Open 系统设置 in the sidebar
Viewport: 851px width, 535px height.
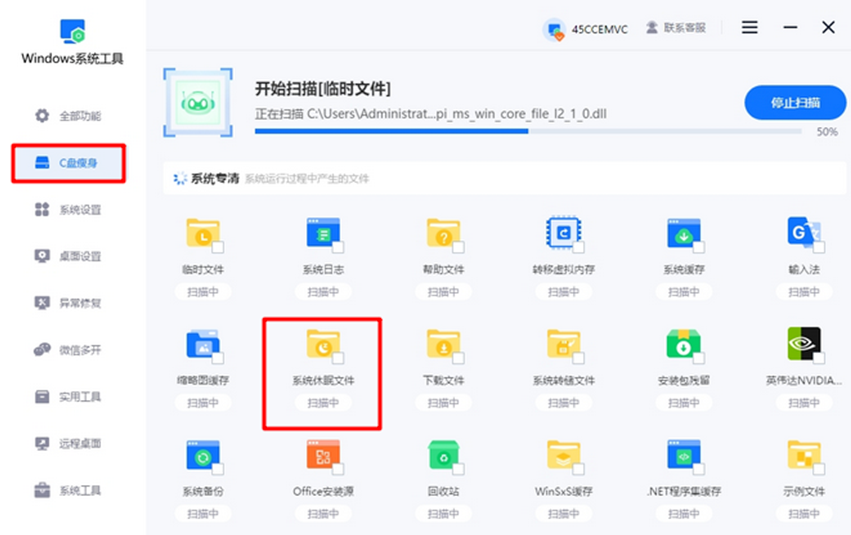[x=68, y=209]
